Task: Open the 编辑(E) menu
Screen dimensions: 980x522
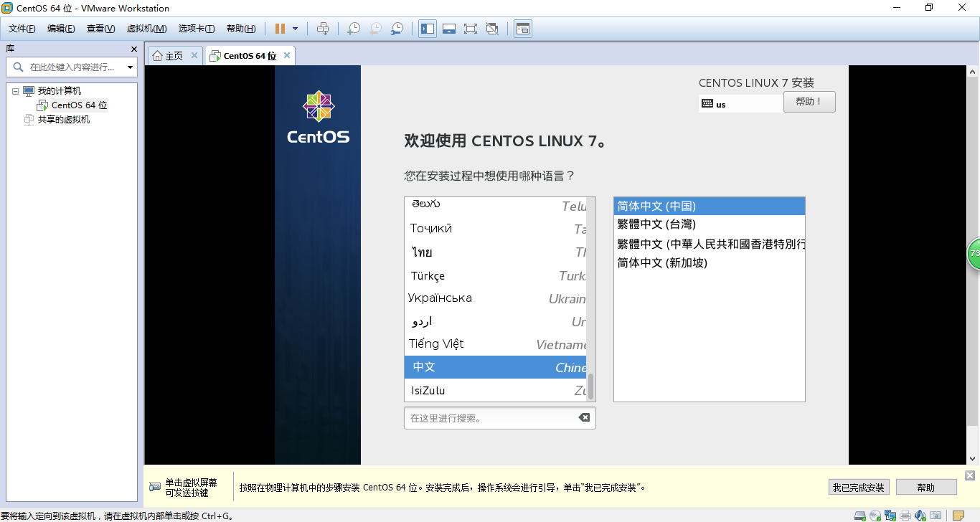Action: point(61,29)
